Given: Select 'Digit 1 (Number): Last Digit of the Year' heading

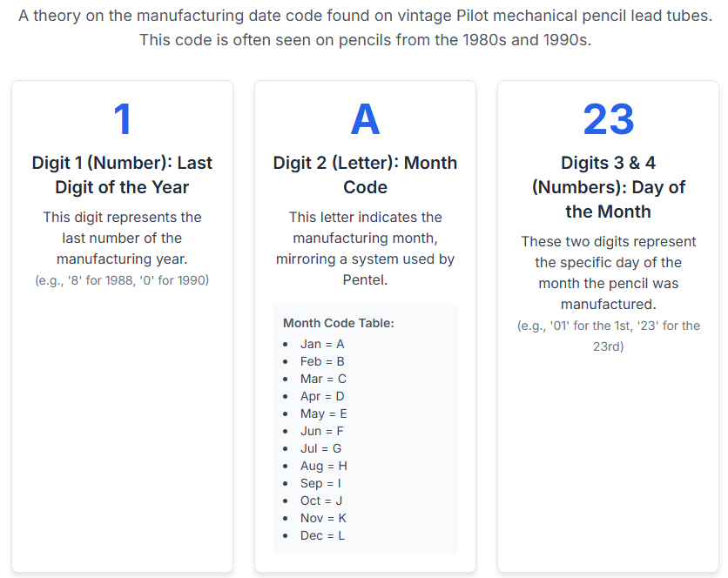Looking at the screenshot, I should [x=122, y=175].
